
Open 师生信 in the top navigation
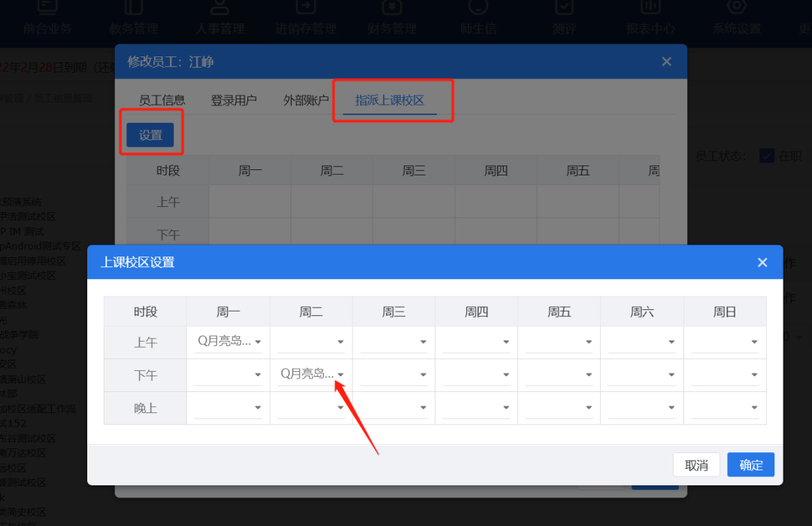click(x=478, y=9)
